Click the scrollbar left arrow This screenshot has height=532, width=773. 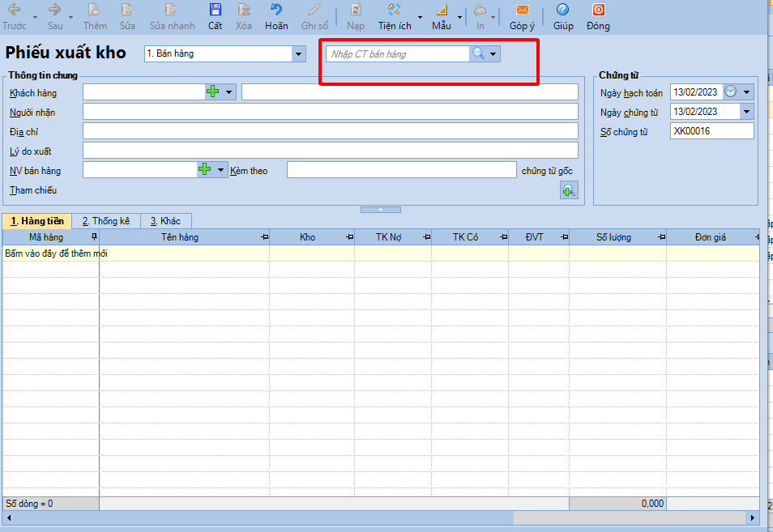pyautogui.click(x=8, y=517)
